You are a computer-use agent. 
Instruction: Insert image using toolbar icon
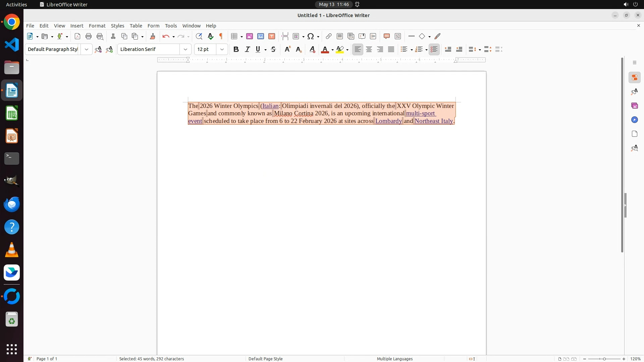(250, 37)
